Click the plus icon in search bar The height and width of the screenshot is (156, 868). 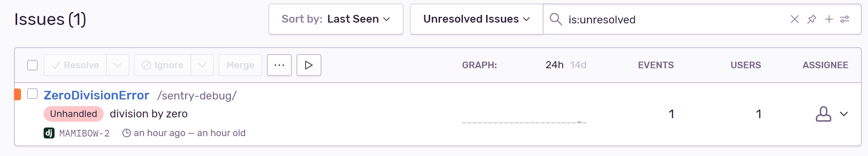tap(829, 19)
